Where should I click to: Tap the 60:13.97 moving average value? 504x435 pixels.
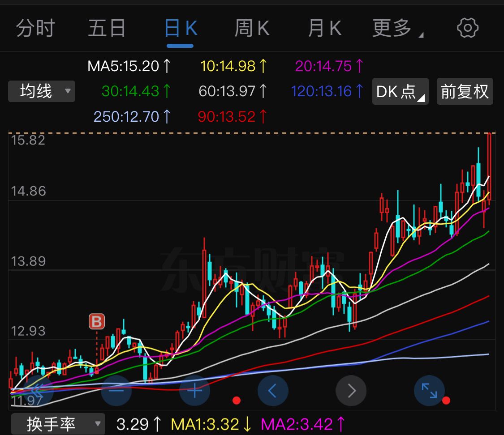click(233, 91)
